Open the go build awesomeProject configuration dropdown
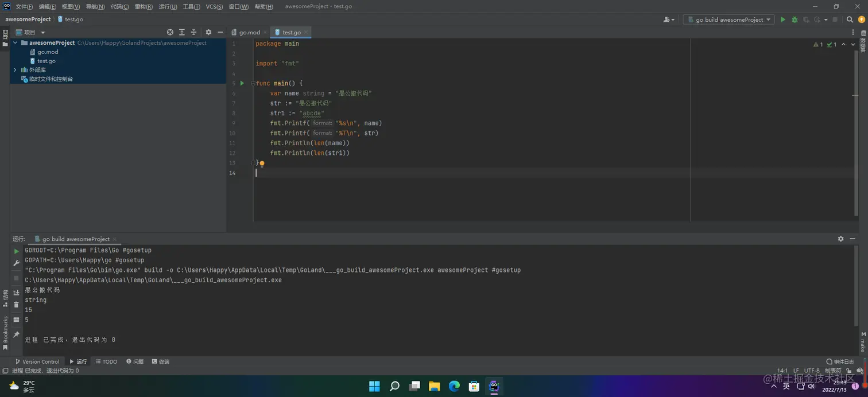The height and width of the screenshot is (397, 868). coord(729,20)
